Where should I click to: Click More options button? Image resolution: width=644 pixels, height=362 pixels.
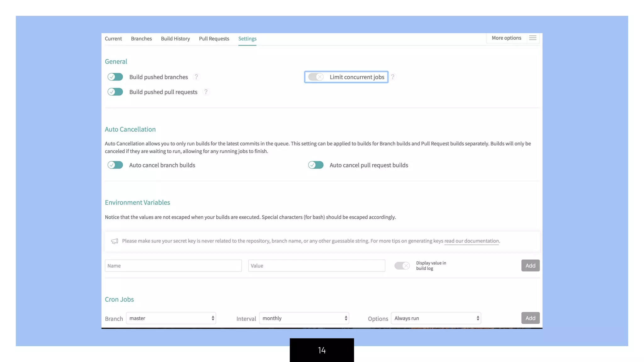[x=506, y=38]
